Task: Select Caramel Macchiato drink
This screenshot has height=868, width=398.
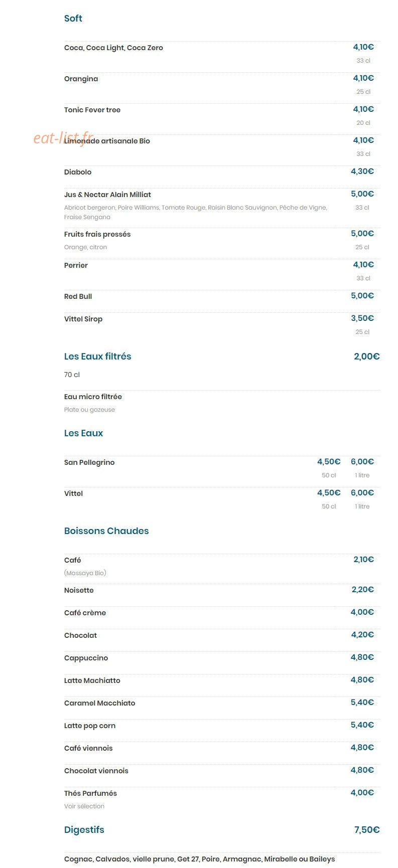Action: (99, 703)
